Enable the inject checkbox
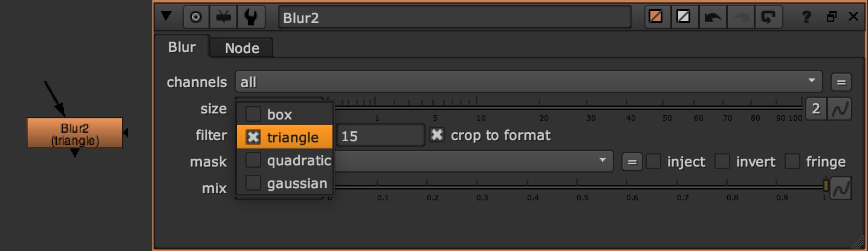 (653, 162)
